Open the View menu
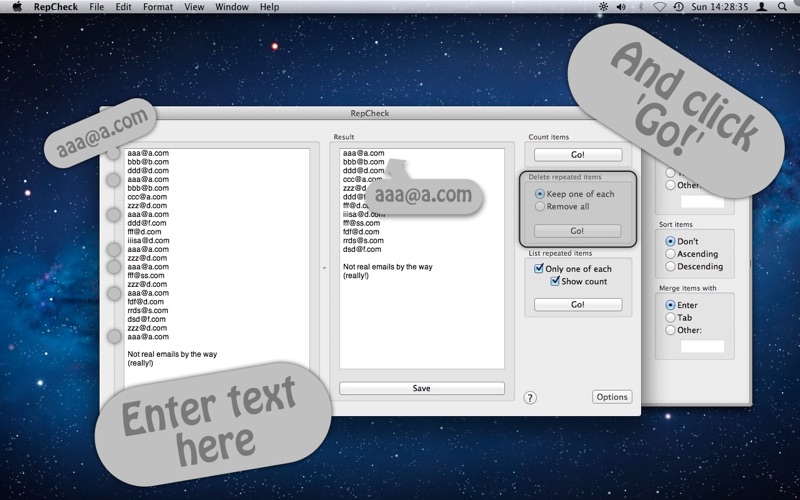This screenshot has height=500, width=800. [194, 7]
